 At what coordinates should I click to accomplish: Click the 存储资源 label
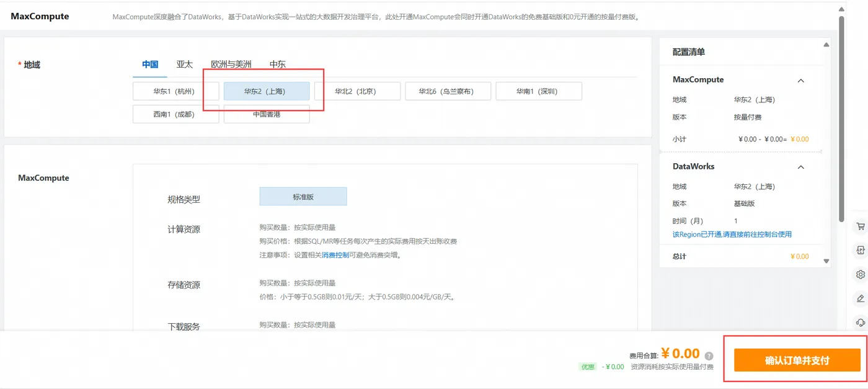coord(184,285)
